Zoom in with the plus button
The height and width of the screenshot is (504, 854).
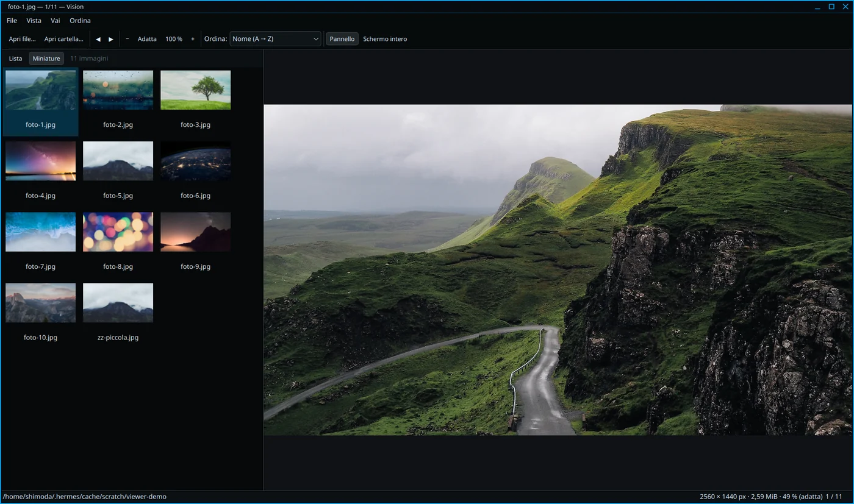[x=193, y=39]
